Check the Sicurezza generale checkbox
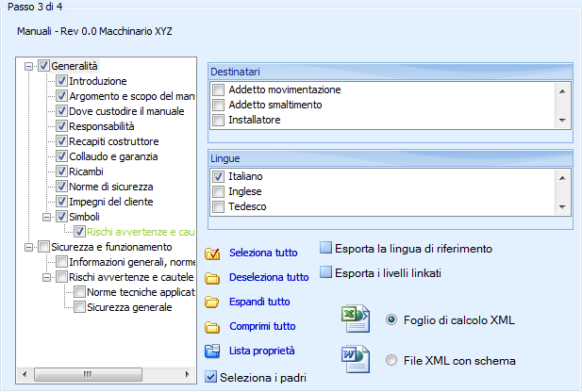 [79, 307]
